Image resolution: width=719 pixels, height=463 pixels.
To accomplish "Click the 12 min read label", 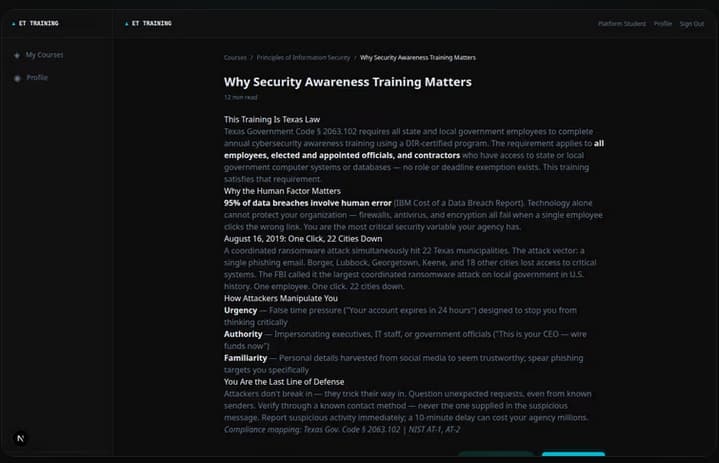I will [241, 97].
